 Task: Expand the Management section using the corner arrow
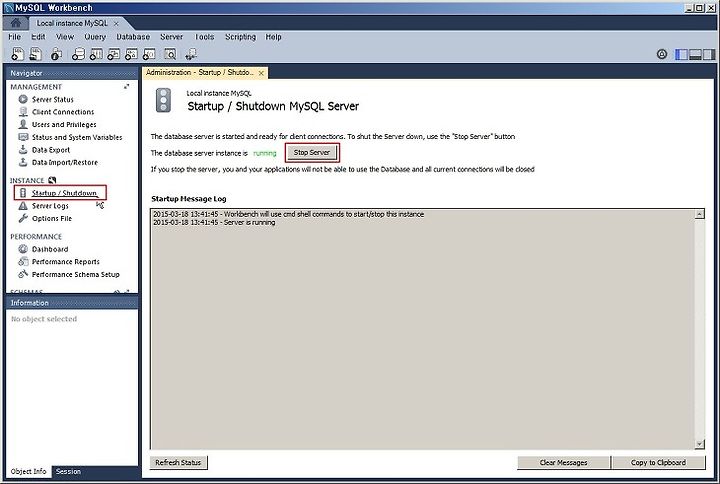(126, 86)
